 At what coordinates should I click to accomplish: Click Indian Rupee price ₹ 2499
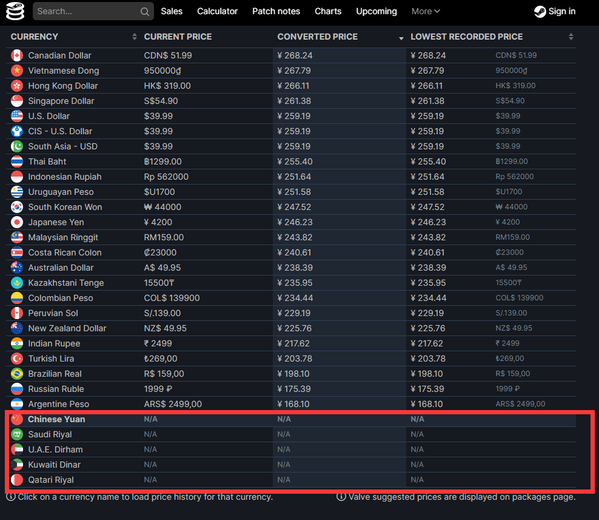tap(158, 343)
